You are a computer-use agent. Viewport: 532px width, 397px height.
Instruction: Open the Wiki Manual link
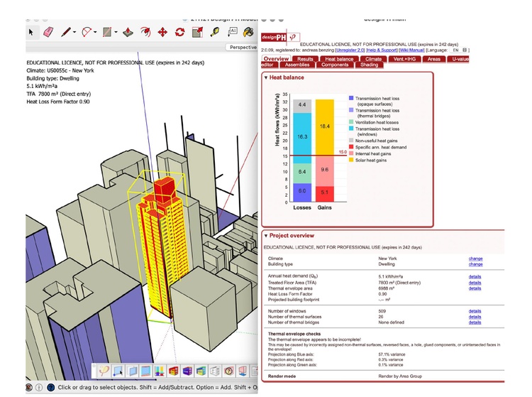click(411, 50)
